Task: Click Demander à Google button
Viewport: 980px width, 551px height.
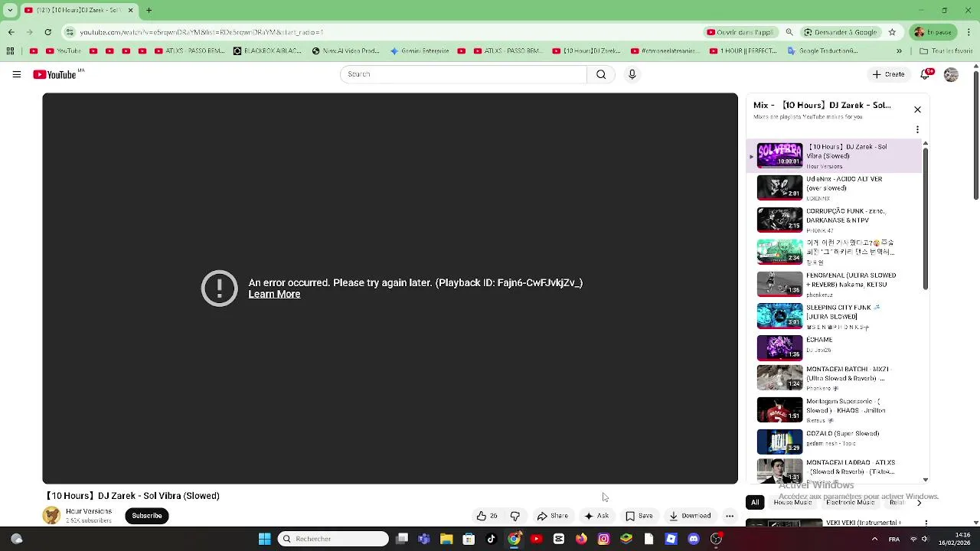Action: [841, 32]
